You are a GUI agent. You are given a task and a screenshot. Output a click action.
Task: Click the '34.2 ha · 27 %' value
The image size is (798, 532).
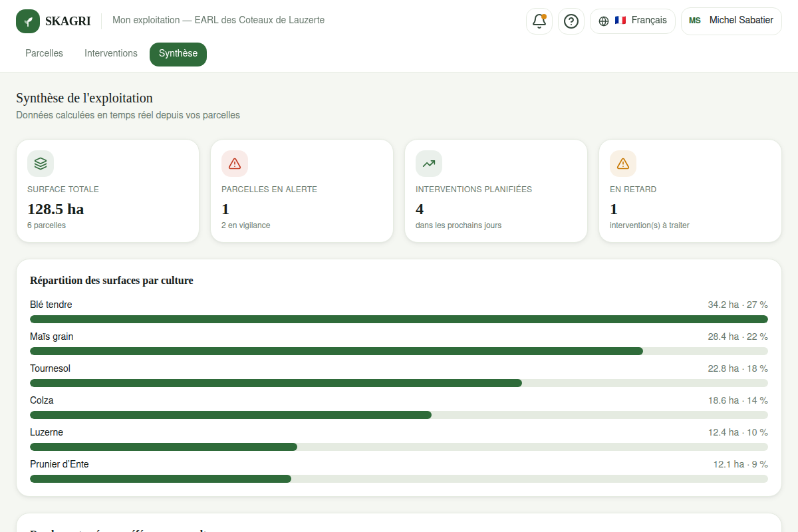point(737,305)
